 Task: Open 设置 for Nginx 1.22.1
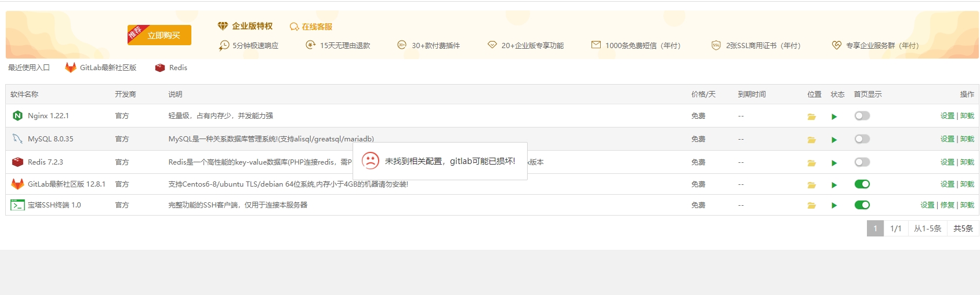click(947, 116)
